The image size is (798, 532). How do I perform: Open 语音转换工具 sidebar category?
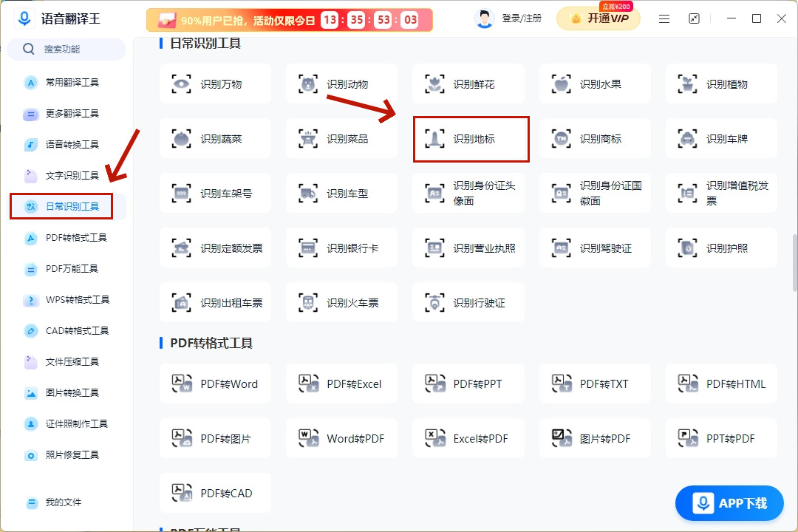[66, 145]
